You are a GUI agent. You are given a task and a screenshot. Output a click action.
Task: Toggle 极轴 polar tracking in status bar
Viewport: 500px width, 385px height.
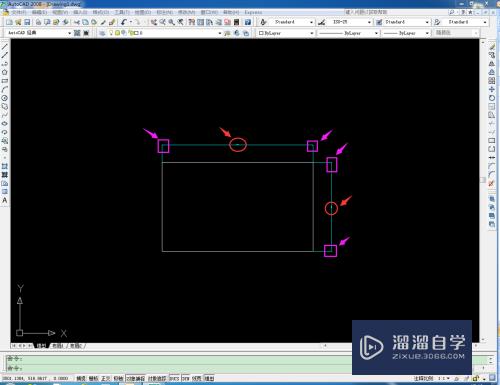118,379
